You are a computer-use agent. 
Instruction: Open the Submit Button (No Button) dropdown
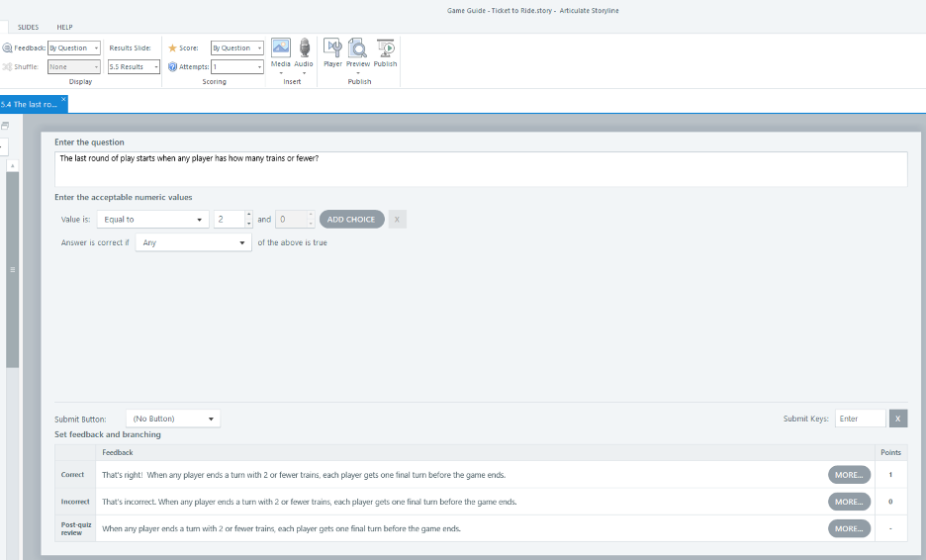click(173, 419)
